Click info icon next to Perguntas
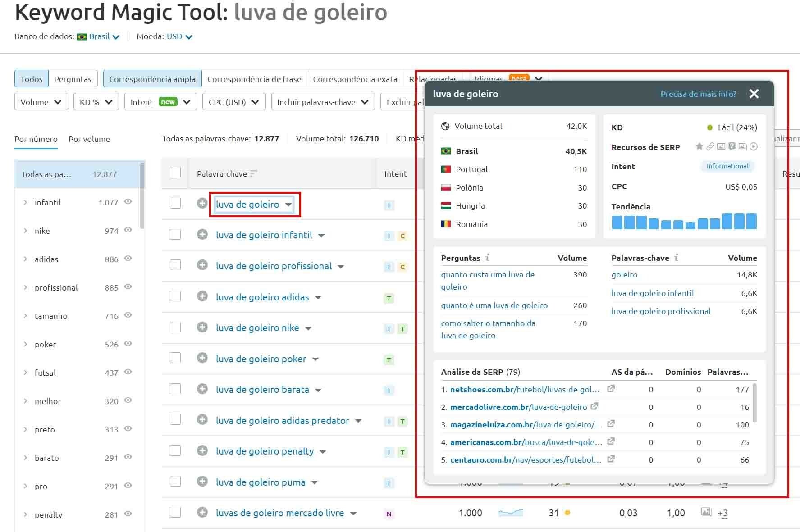The image size is (800, 532). (x=487, y=258)
